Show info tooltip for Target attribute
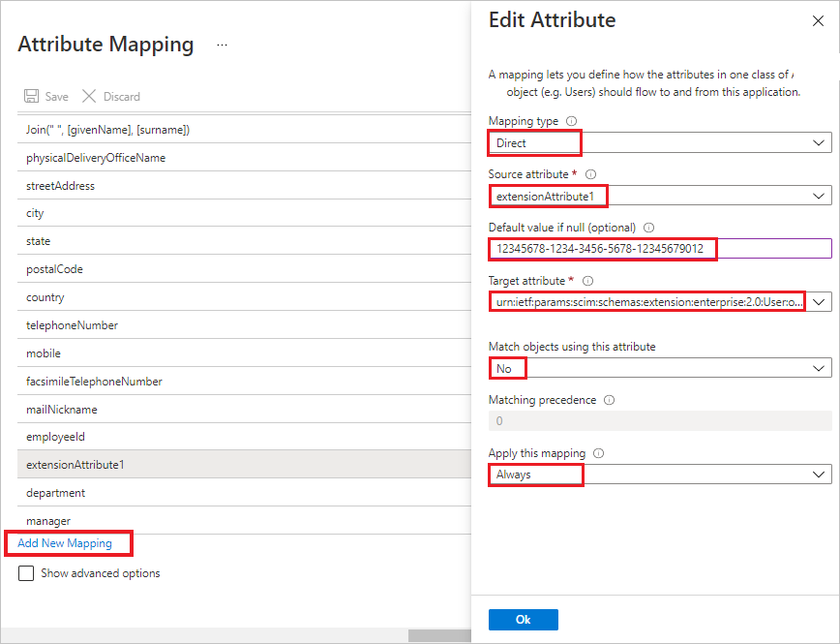The width and height of the screenshot is (840, 644). [587, 281]
